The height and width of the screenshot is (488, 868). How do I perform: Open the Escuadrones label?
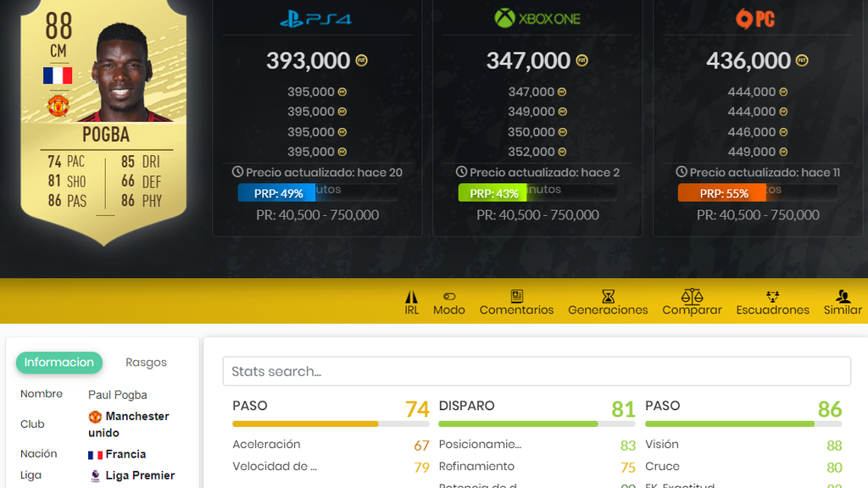(x=773, y=310)
